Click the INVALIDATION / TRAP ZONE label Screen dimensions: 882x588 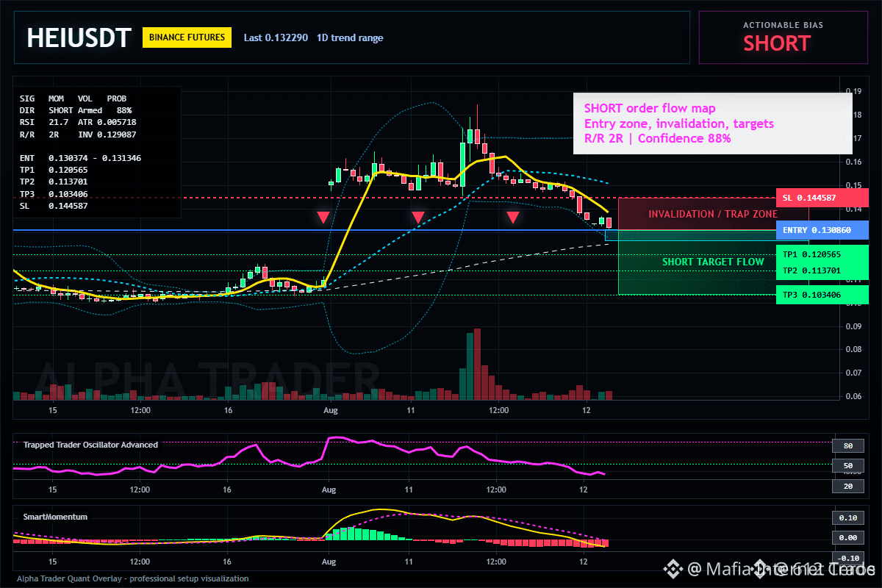(713, 214)
